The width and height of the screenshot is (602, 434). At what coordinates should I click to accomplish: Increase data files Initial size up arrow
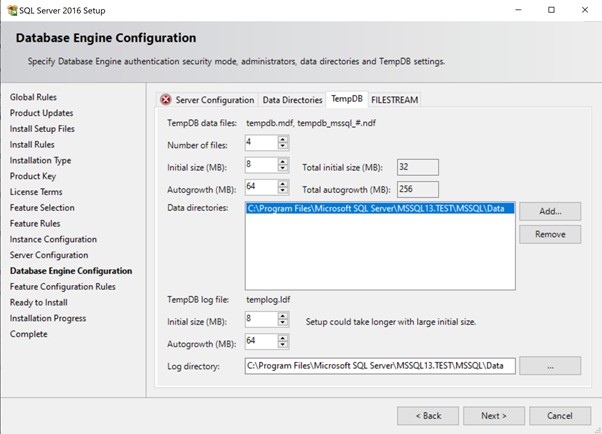click(283, 162)
